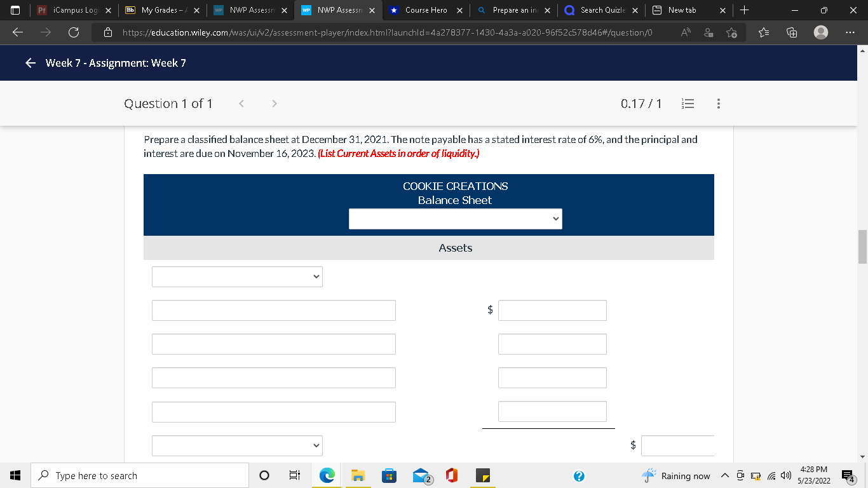Open the first Assets classification dropdown
This screenshot has width=868, height=488.
click(x=237, y=276)
